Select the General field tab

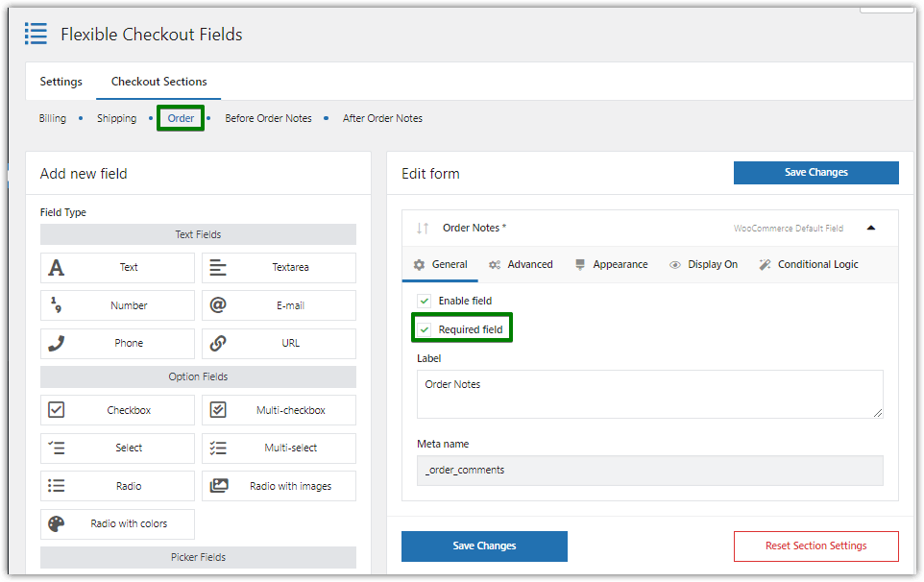click(440, 264)
